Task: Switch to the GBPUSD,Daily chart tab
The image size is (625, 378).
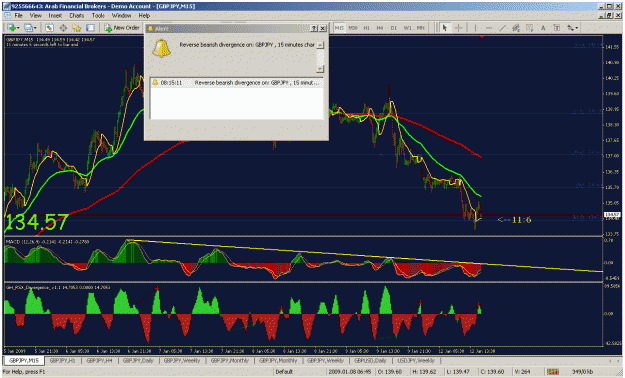Action: (370, 360)
